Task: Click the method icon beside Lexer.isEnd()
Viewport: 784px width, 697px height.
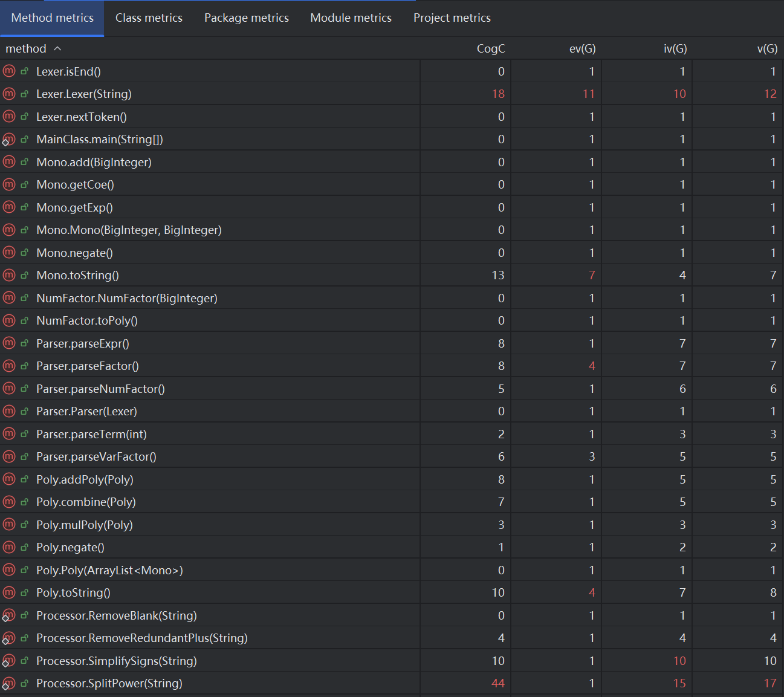Action: tap(9, 71)
